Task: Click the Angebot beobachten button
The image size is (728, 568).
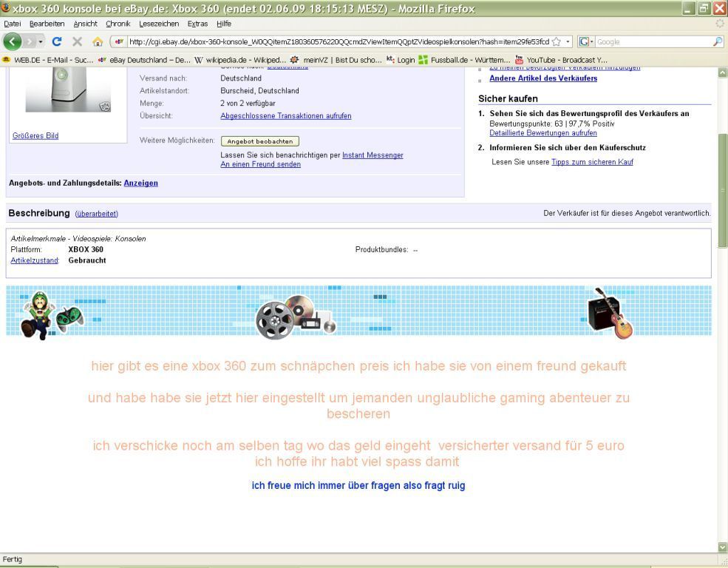Action: (259, 141)
